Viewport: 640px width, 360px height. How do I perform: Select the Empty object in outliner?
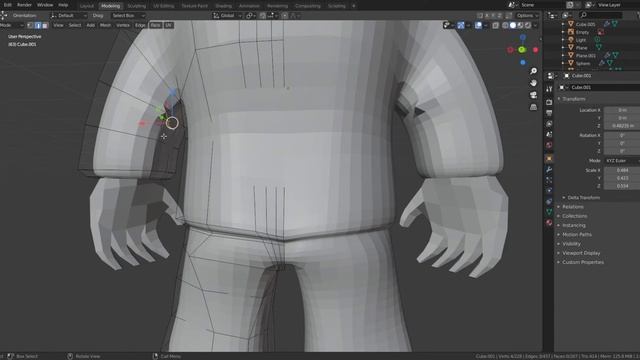tap(582, 32)
